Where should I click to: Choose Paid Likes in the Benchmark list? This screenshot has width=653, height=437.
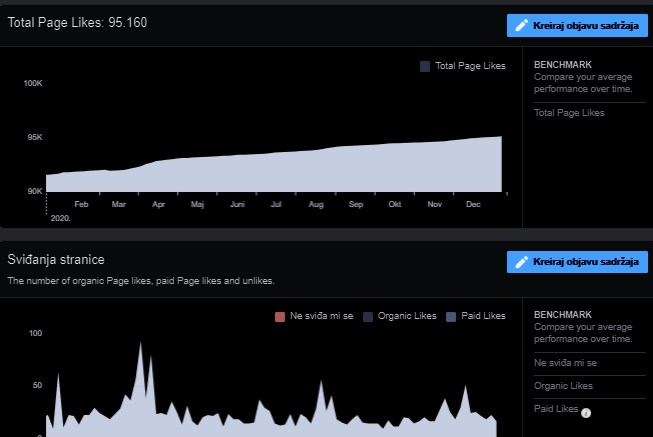point(555,408)
